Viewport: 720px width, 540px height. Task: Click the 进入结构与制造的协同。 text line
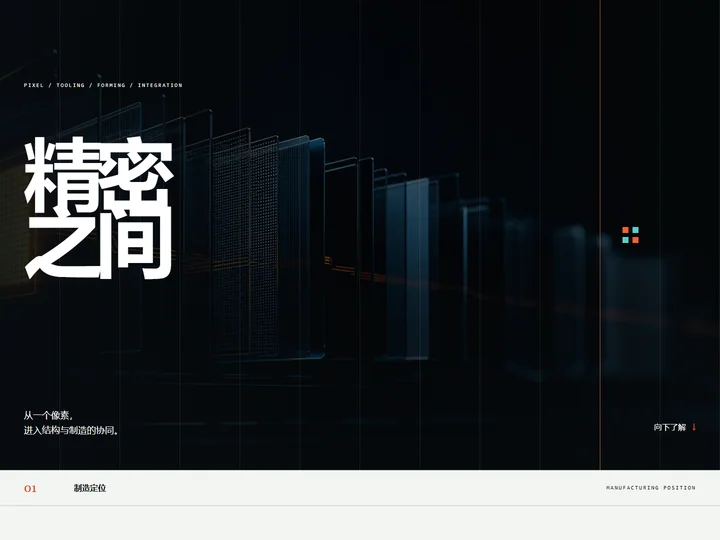(x=71, y=431)
